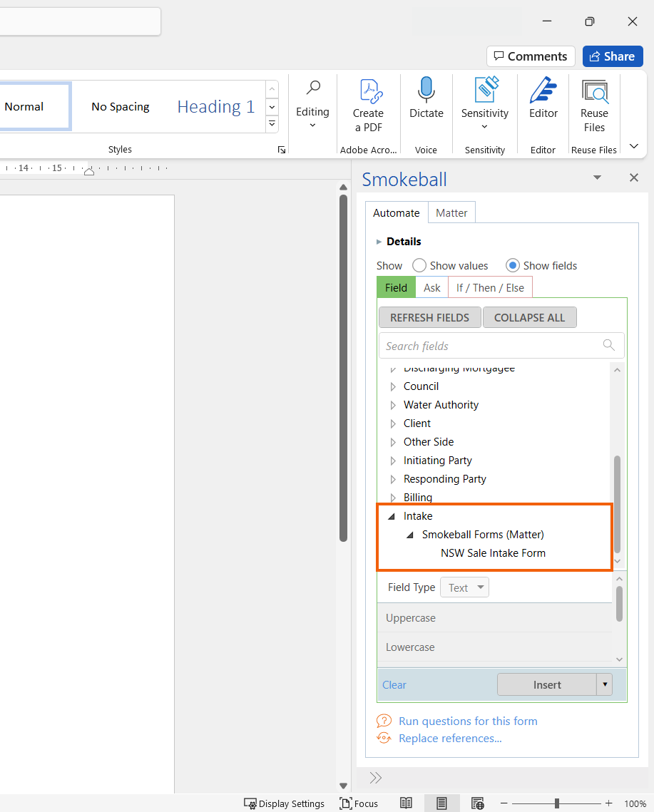Switch to the Matter tab
The width and height of the screenshot is (654, 812).
pos(451,213)
